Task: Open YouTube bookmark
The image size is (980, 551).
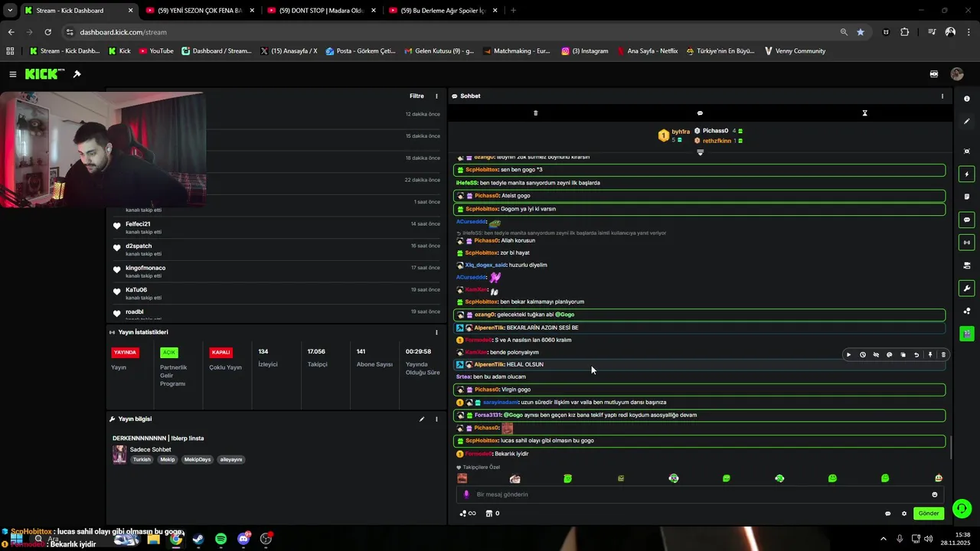Action: click(x=155, y=51)
